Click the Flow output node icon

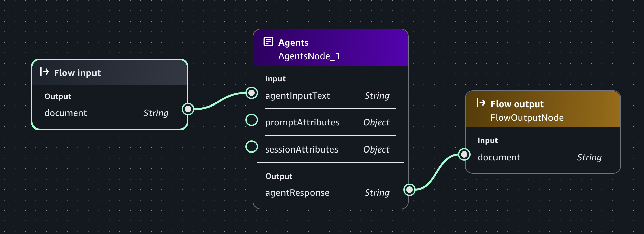coord(481,103)
